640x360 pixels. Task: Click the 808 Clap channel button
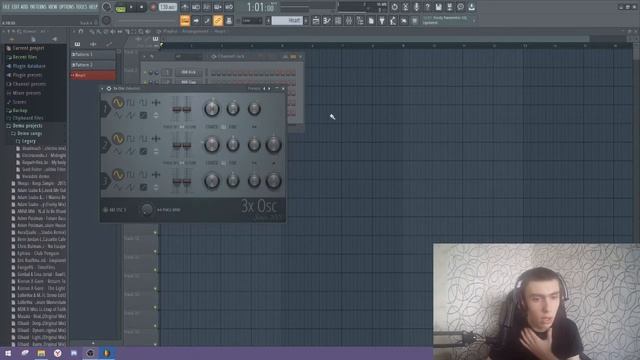coord(188,82)
